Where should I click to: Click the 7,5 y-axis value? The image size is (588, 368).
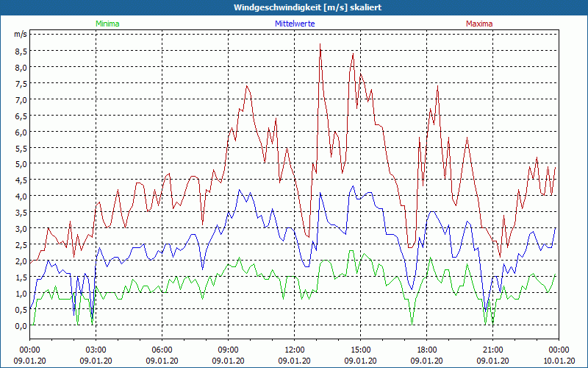click(21, 84)
